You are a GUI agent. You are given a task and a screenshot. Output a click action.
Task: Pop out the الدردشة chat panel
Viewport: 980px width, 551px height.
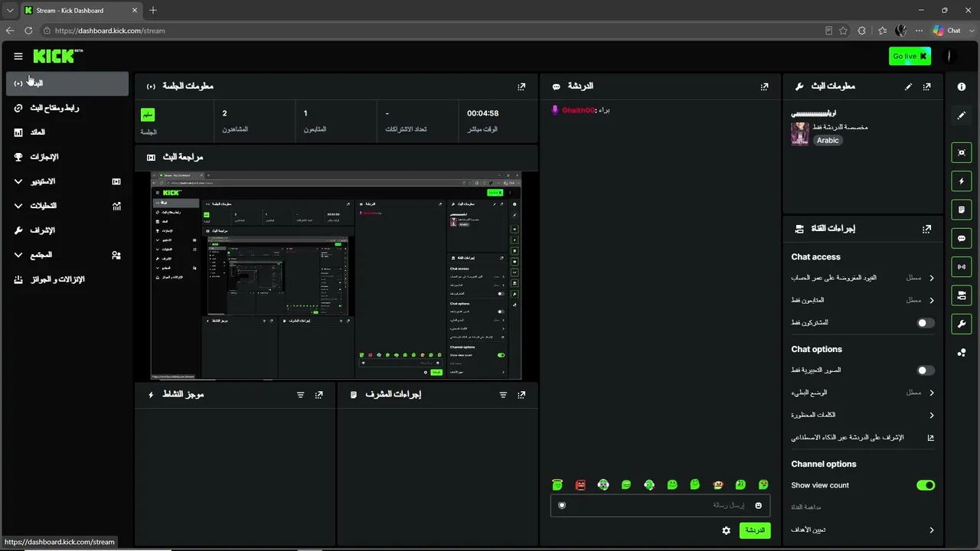(x=764, y=86)
